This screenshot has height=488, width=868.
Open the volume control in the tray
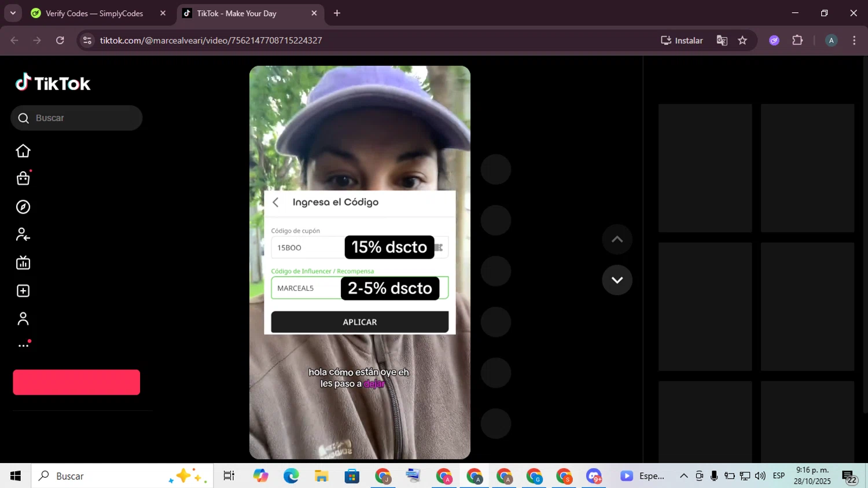click(x=760, y=476)
